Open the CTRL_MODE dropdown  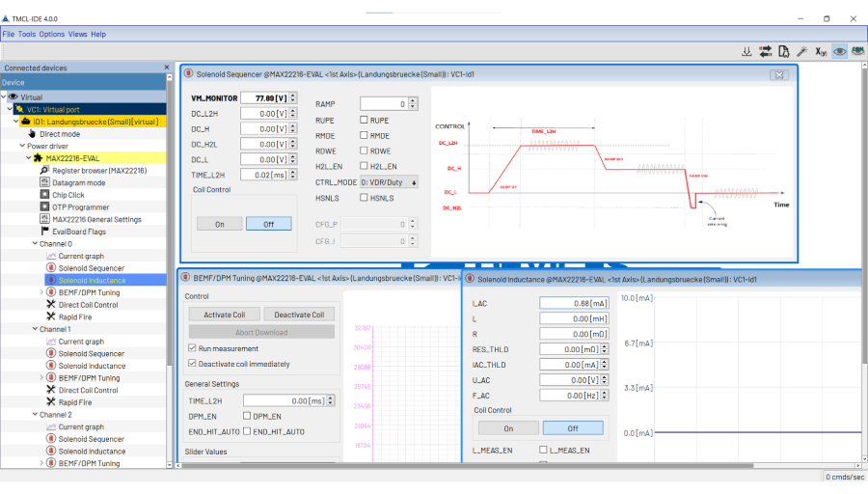tap(389, 182)
